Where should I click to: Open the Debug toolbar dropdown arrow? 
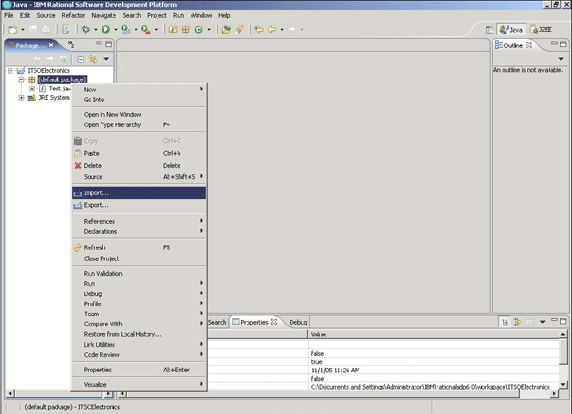[x=96, y=30]
